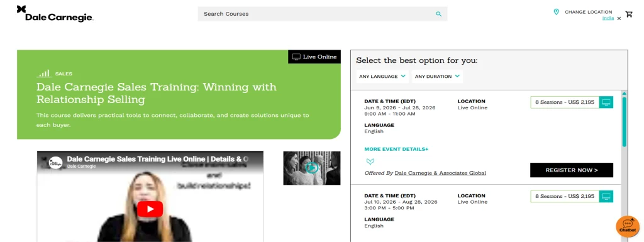The width and height of the screenshot is (644, 242).
Task: Select 8 Sessions option for Jun 9 event
Action: pos(565,102)
